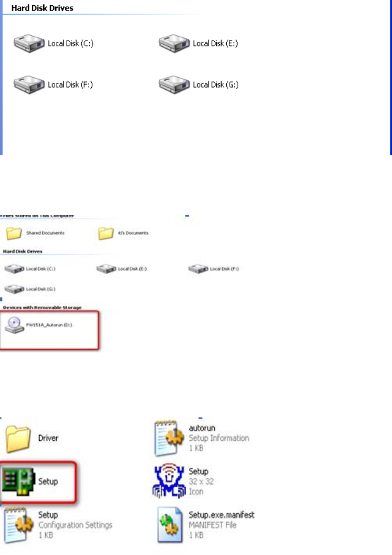Open the autorun Setup Information file
This screenshot has height=555, width=392.
(201, 438)
